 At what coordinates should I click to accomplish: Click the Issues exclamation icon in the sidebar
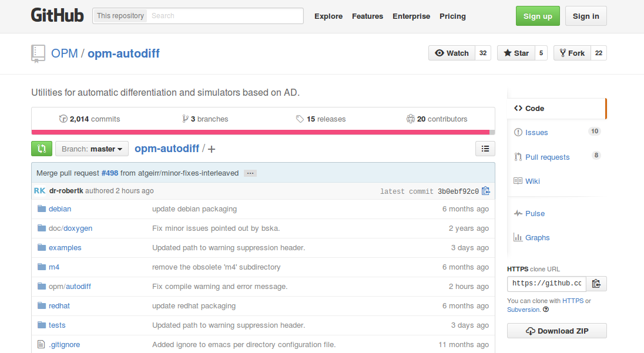click(518, 132)
